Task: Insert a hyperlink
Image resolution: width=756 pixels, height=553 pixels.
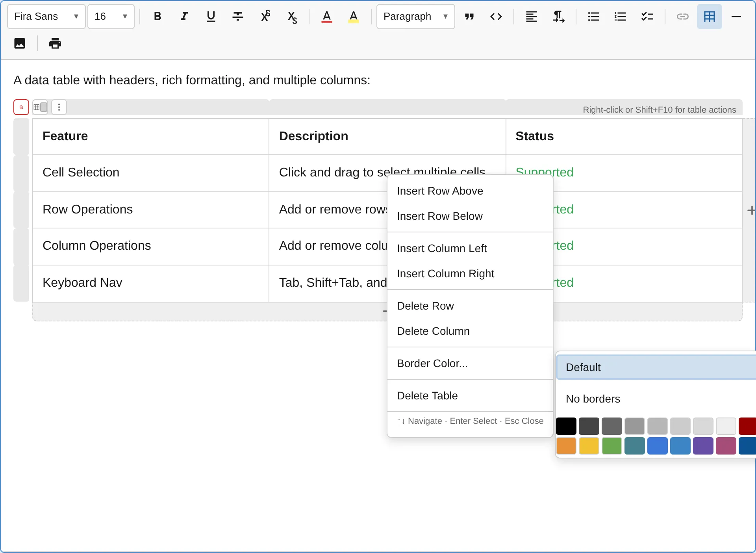Action: tap(683, 16)
